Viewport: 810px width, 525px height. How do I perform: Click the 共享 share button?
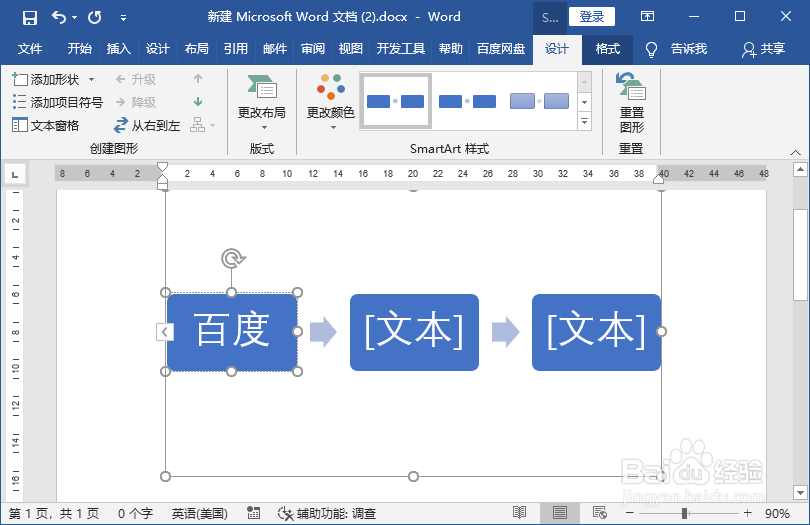(x=764, y=49)
